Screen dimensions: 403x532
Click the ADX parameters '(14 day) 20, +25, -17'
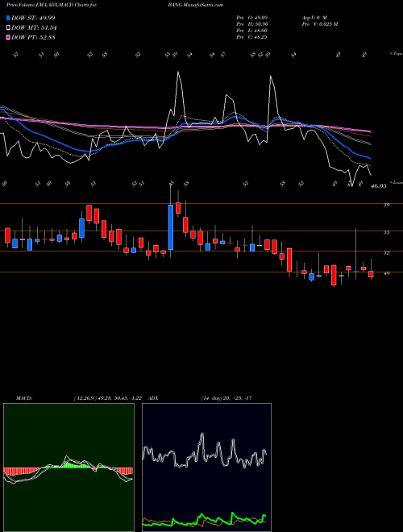click(x=226, y=398)
